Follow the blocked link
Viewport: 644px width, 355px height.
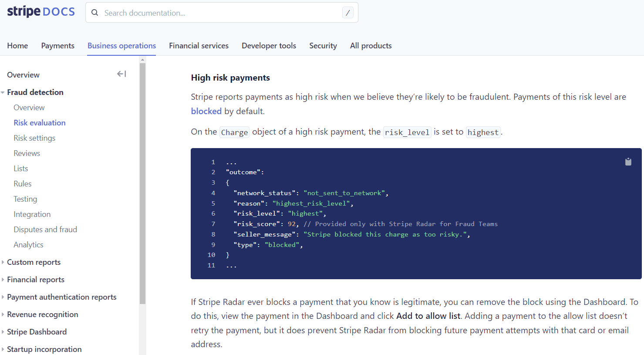206,111
